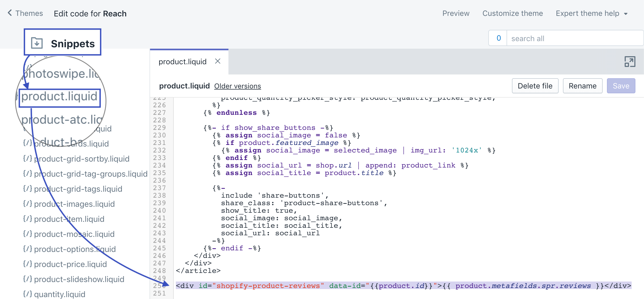Close the product.liquid tab

[x=218, y=61]
